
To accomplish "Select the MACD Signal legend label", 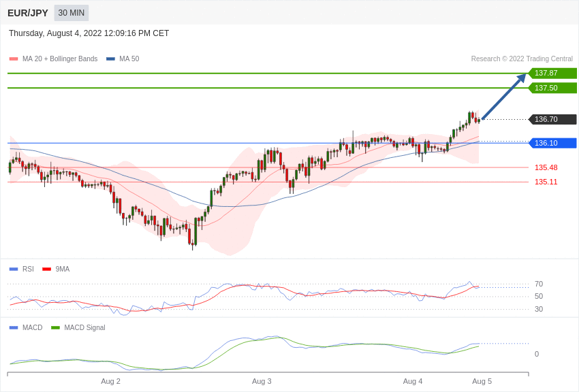I will [84, 327].
